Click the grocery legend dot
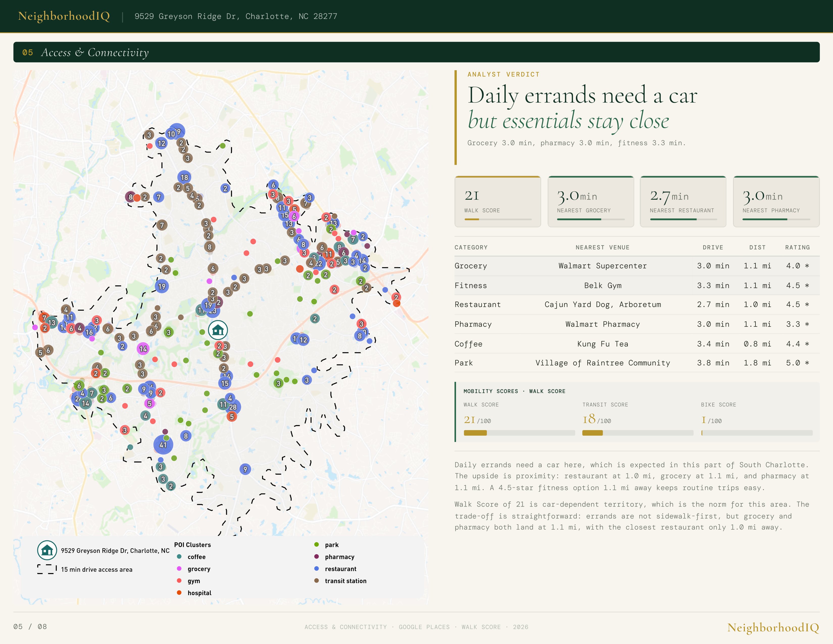 179,568
